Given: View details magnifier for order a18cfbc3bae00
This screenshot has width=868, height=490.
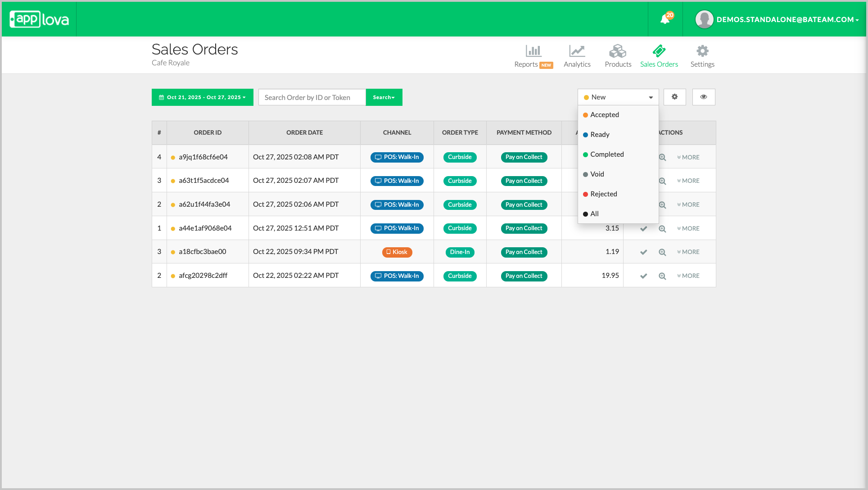Looking at the screenshot, I should 662,252.
